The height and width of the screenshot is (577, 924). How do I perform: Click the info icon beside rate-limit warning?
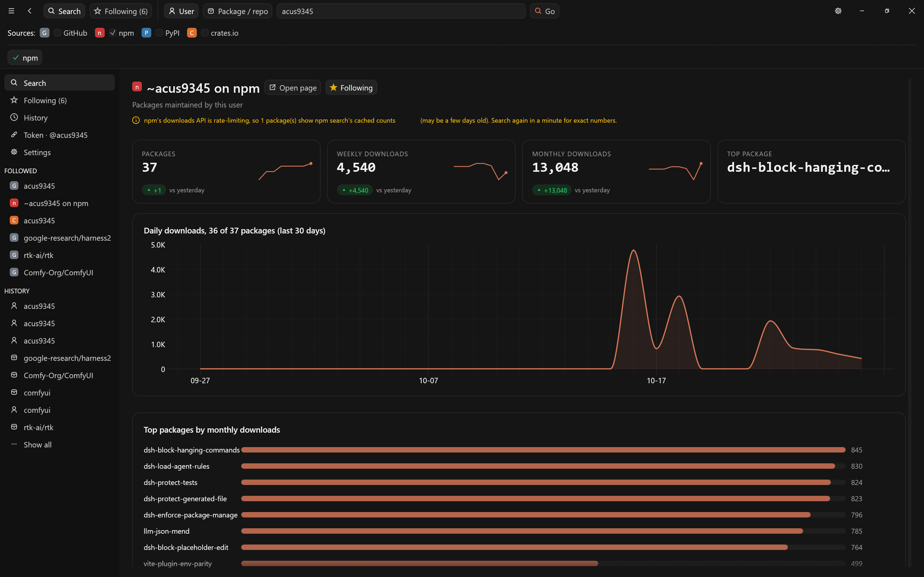coord(136,120)
